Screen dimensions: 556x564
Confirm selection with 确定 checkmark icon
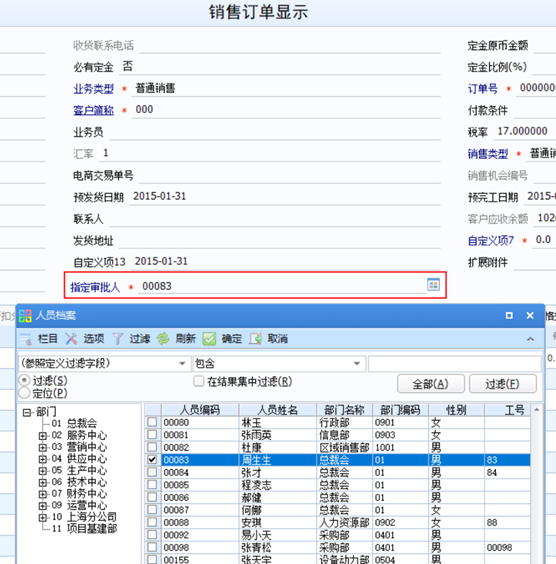(209, 339)
